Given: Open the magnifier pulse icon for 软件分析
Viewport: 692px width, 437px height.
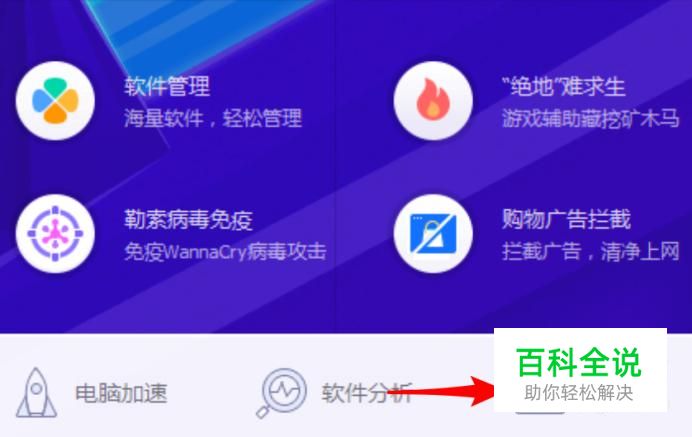Looking at the screenshot, I should coord(282,393).
